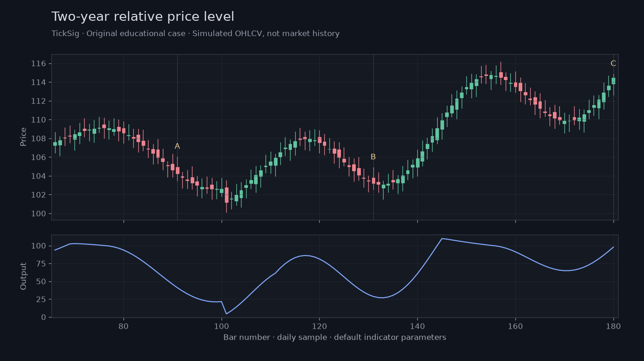Click the output axis value 100
This screenshot has width=644, height=361.
[x=39, y=246]
